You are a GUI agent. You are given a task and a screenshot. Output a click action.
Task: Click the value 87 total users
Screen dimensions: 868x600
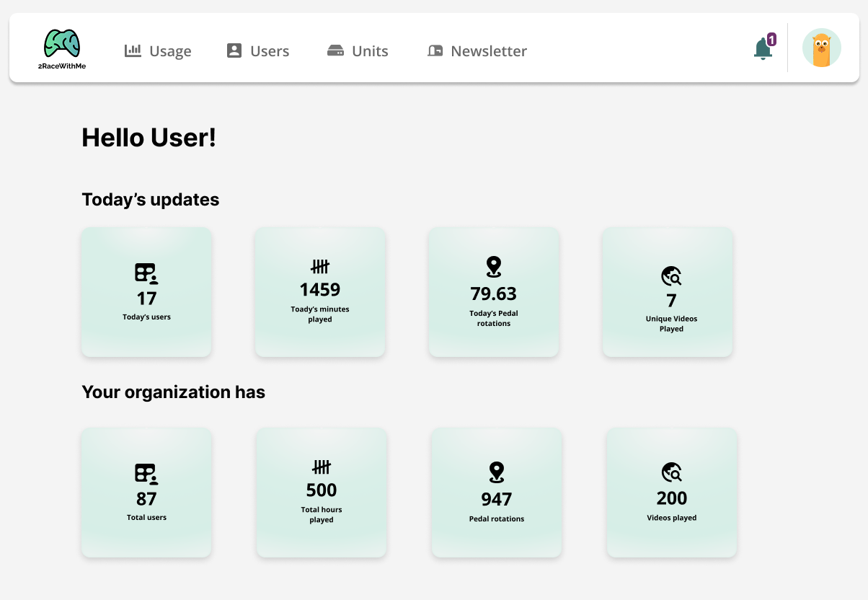[x=146, y=498]
